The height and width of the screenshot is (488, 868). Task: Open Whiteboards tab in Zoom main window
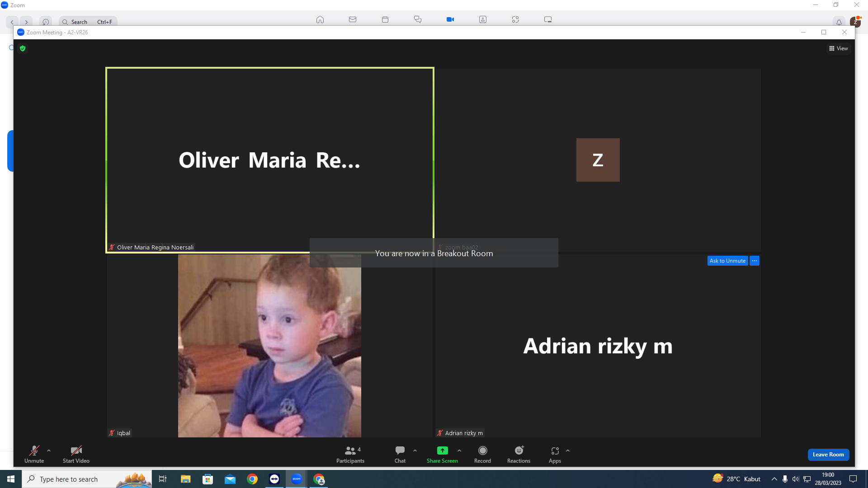click(548, 19)
